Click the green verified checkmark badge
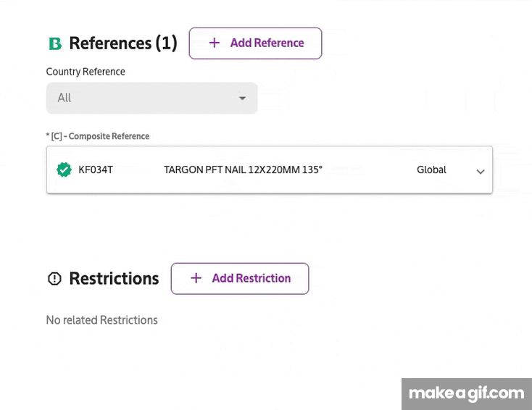The image size is (532, 410). [x=64, y=170]
